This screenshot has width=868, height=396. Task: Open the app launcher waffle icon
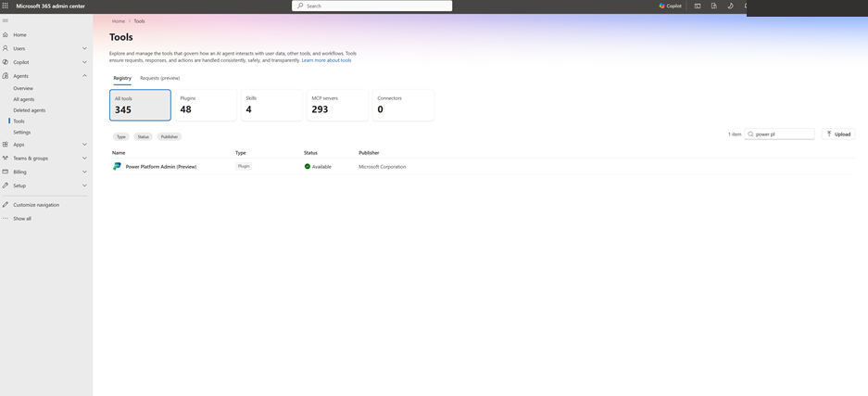5,6
